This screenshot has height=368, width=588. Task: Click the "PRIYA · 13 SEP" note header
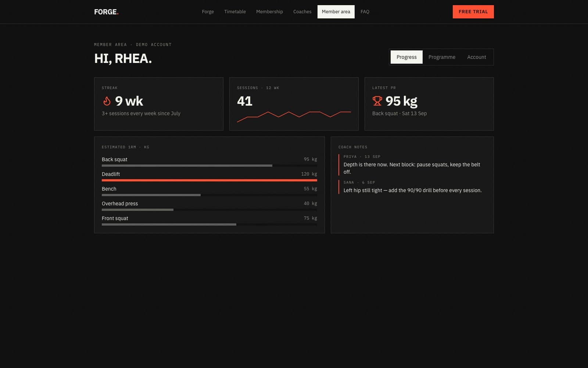pyautogui.click(x=362, y=157)
